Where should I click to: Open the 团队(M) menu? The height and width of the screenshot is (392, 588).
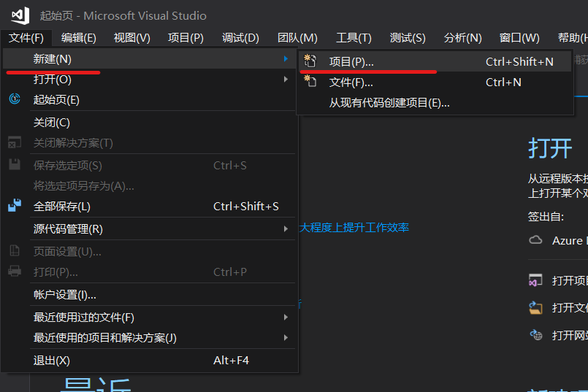click(297, 38)
